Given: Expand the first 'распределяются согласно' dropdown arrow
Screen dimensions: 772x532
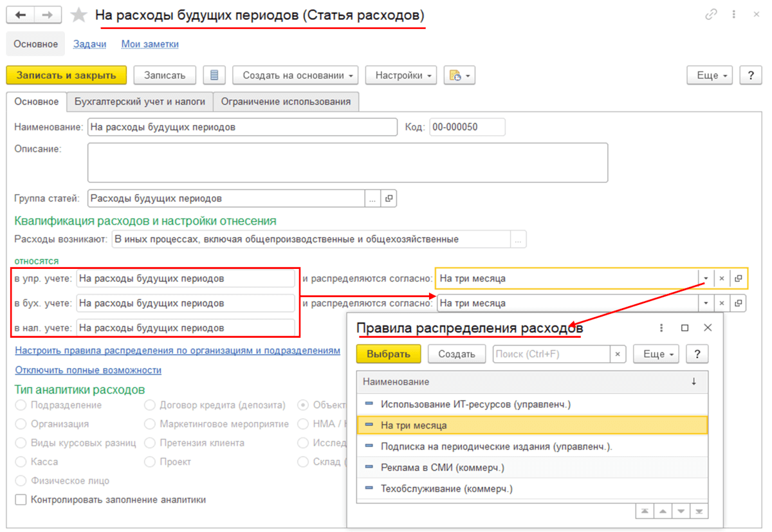Looking at the screenshot, I should [x=706, y=279].
